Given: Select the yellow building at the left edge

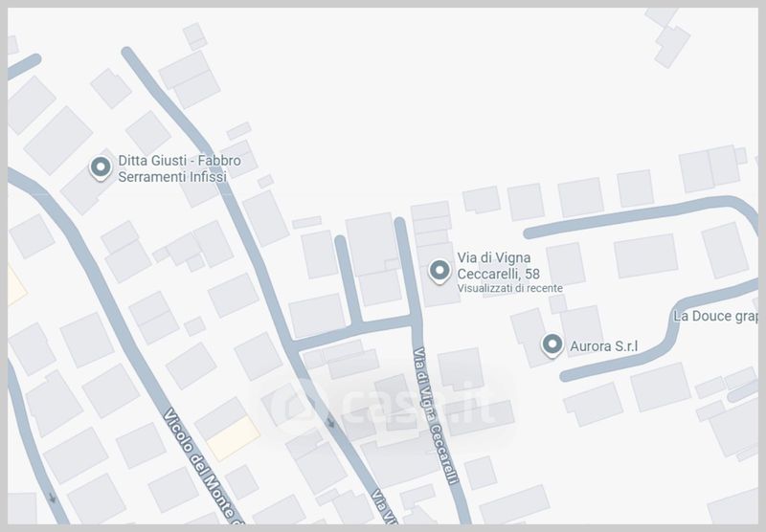Looking at the screenshot, I should tap(14, 287).
